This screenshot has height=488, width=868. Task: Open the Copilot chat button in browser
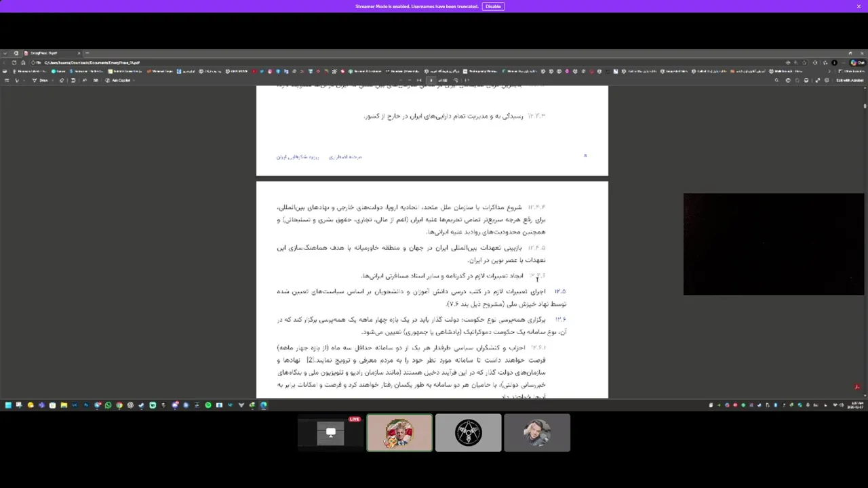click(x=858, y=62)
